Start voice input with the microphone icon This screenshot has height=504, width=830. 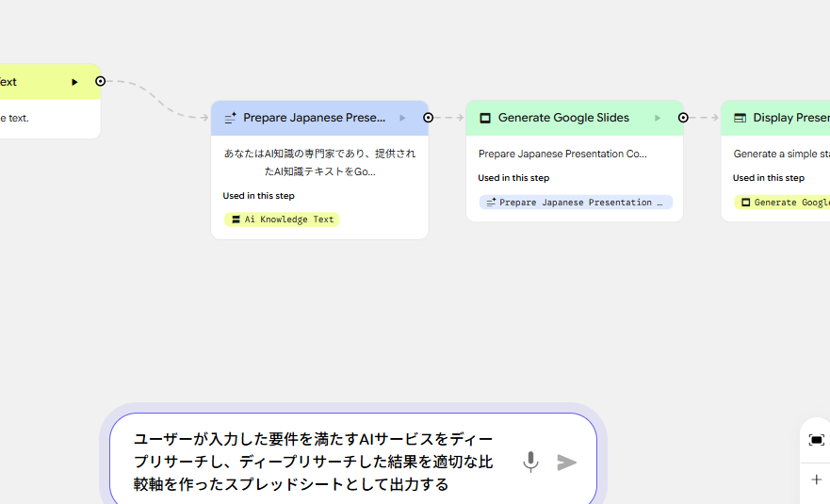(x=530, y=462)
